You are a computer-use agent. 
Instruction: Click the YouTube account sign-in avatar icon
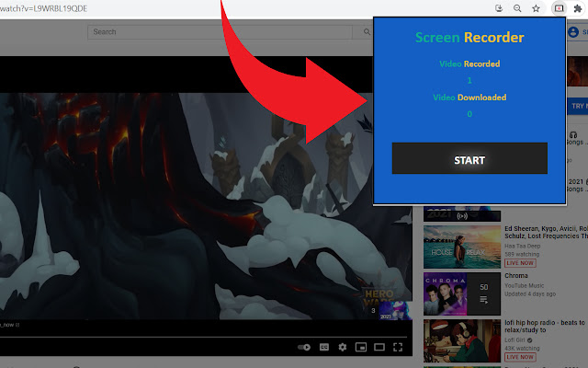click(573, 32)
